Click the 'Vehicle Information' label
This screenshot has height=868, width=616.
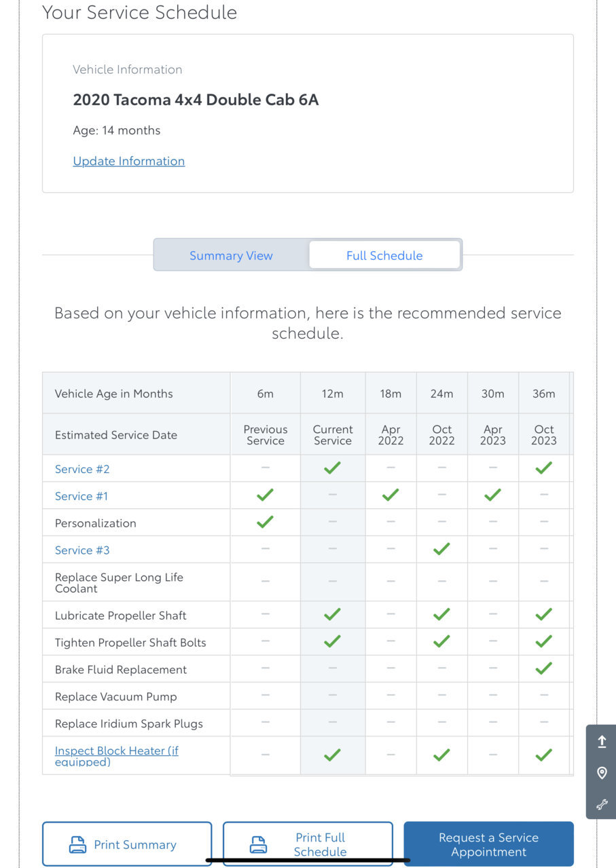(128, 69)
